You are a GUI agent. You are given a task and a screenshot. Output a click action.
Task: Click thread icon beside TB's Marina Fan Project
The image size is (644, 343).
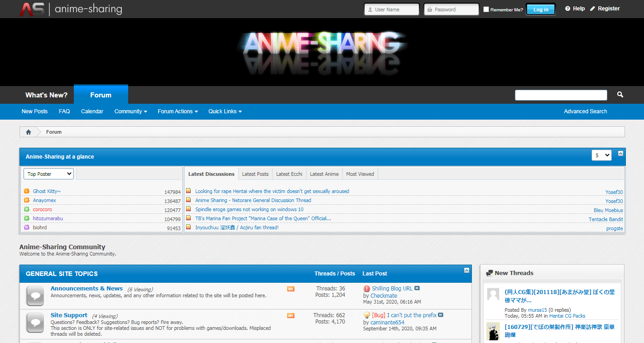tap(188, 218)
